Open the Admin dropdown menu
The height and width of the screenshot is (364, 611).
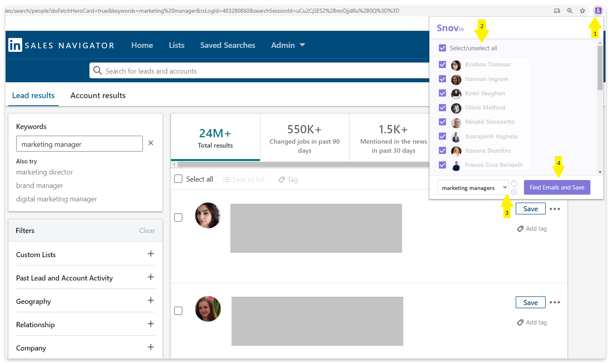(x=288, y=45)
